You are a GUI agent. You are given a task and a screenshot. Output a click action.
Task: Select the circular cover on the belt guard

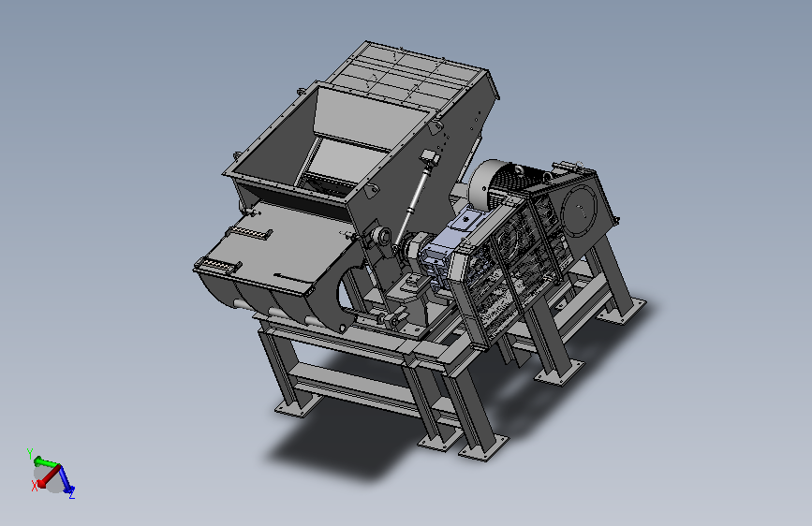click(x=580, y=212)
